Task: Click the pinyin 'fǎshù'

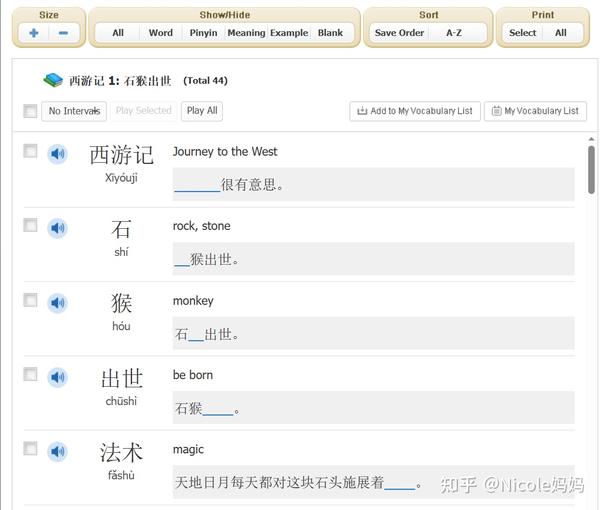Action: [121, 475]
